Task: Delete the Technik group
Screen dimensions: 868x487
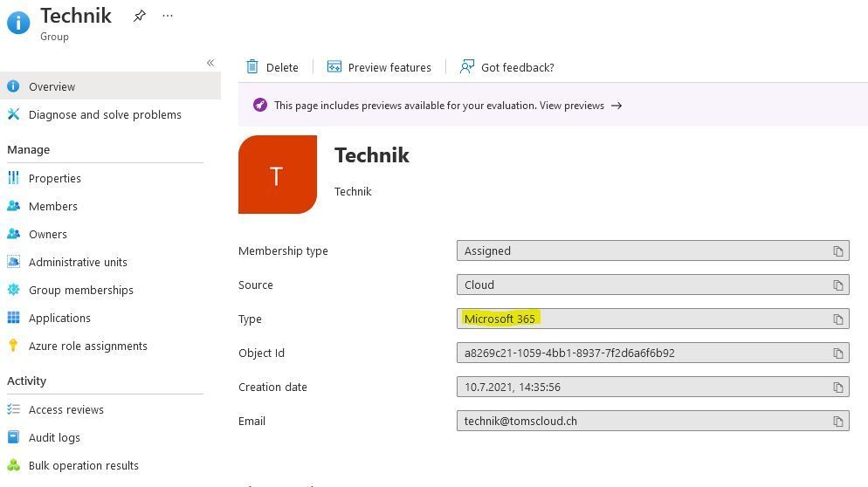Action: pos(272,67)
